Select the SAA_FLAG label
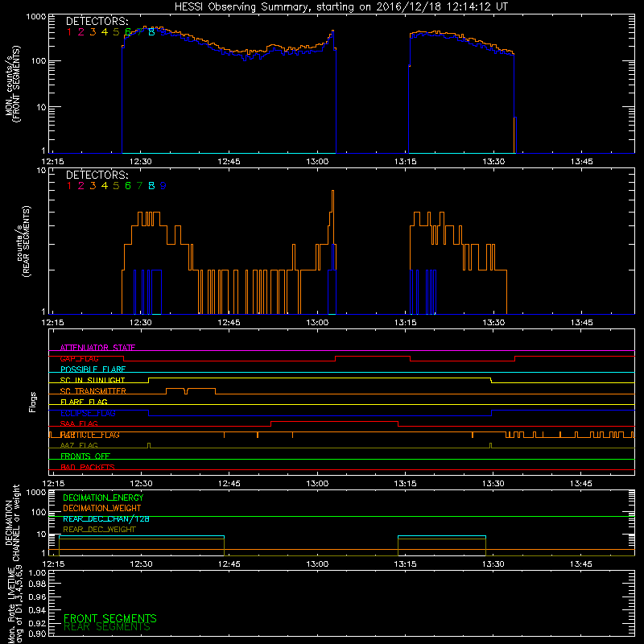 pyautogui.click(x=79, y=423)
